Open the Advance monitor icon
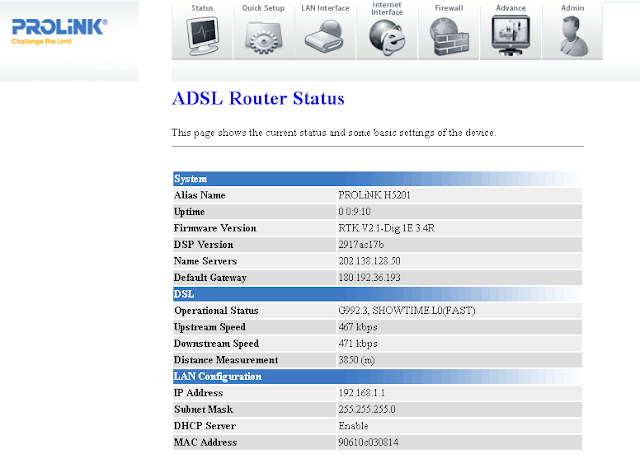The width and height of the screenshot is (640, 468). click(511, 35)
